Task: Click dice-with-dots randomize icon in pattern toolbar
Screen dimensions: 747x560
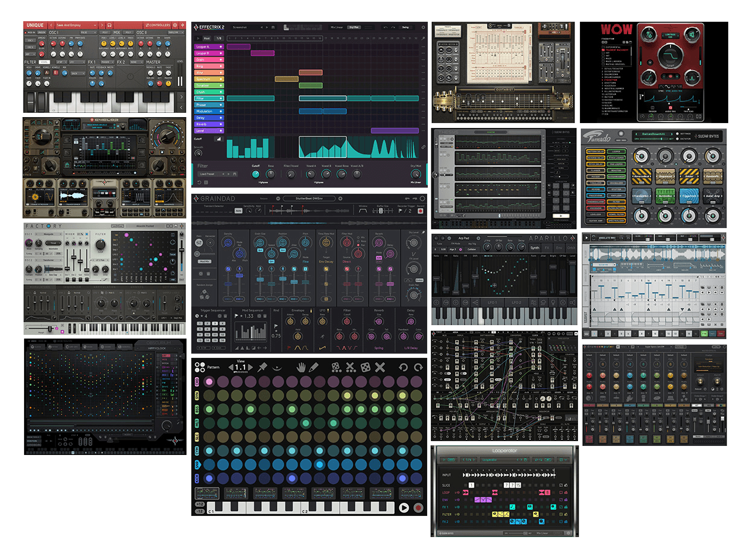Action: click(335, 367)
